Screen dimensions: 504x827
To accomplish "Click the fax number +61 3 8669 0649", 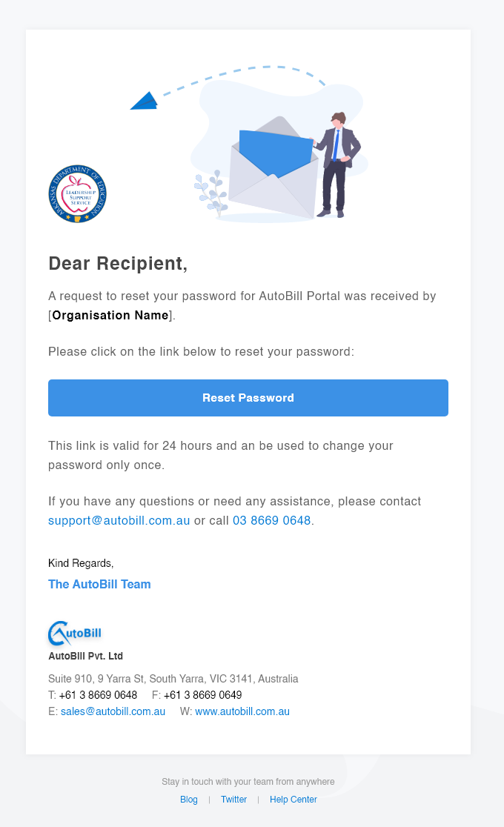I will (202, 695).
